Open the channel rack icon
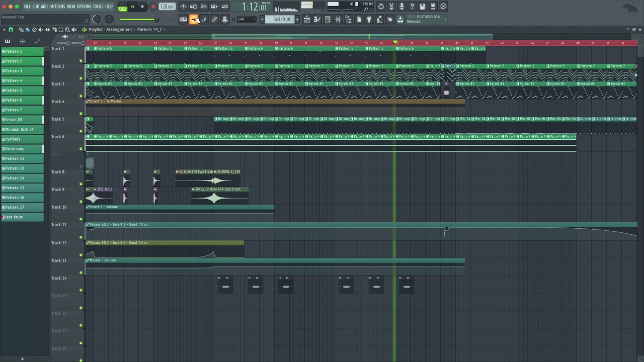 328,19
